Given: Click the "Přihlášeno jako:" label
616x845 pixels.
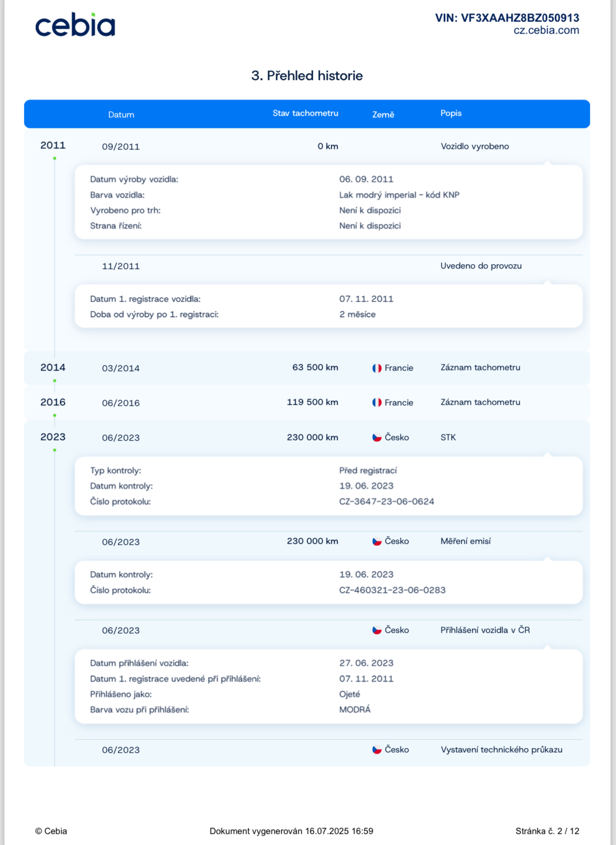Looking at the screenshot, I should pyautogui.click(x=121, y=694).
